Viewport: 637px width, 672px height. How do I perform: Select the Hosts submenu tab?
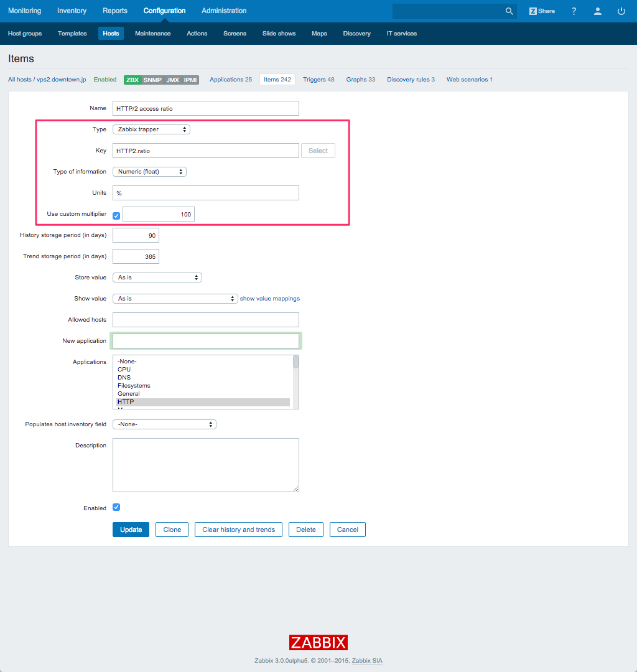click(x=111, y=34)
